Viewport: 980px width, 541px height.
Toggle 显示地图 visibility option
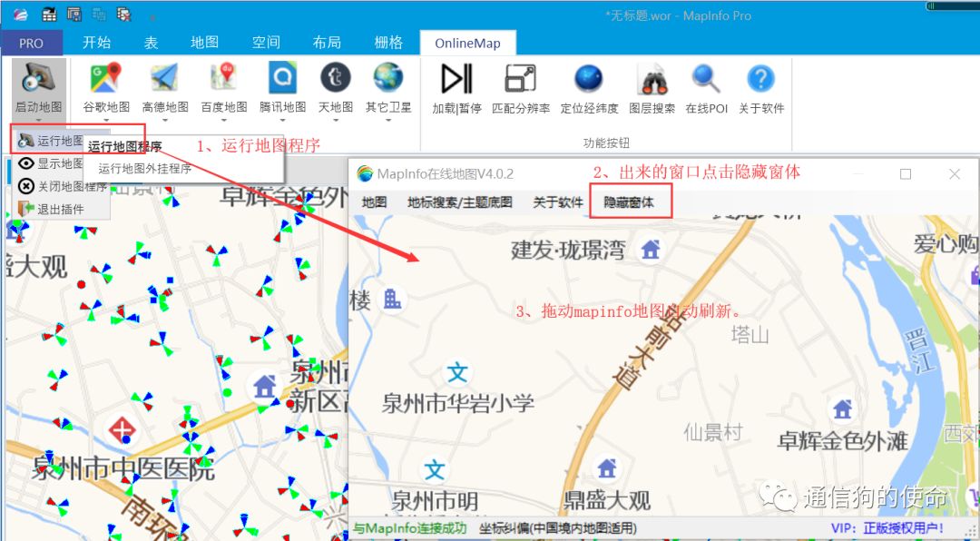point(50,164)
